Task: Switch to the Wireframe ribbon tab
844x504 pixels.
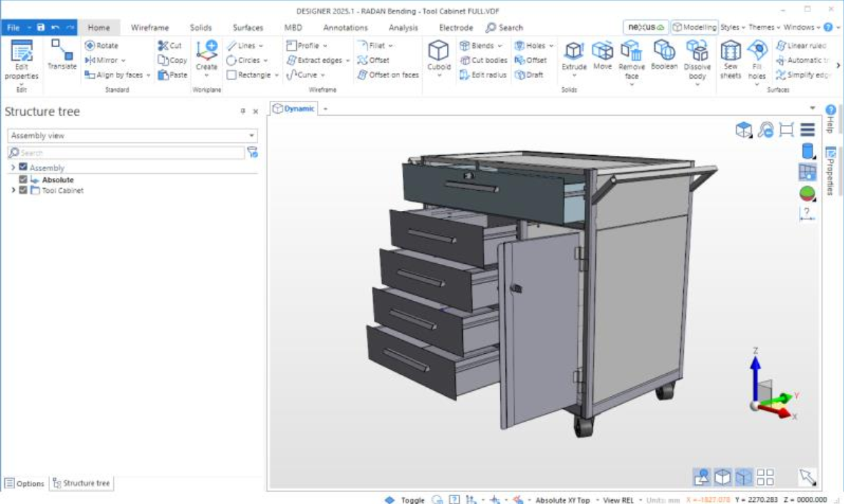Action: [149, 28]
